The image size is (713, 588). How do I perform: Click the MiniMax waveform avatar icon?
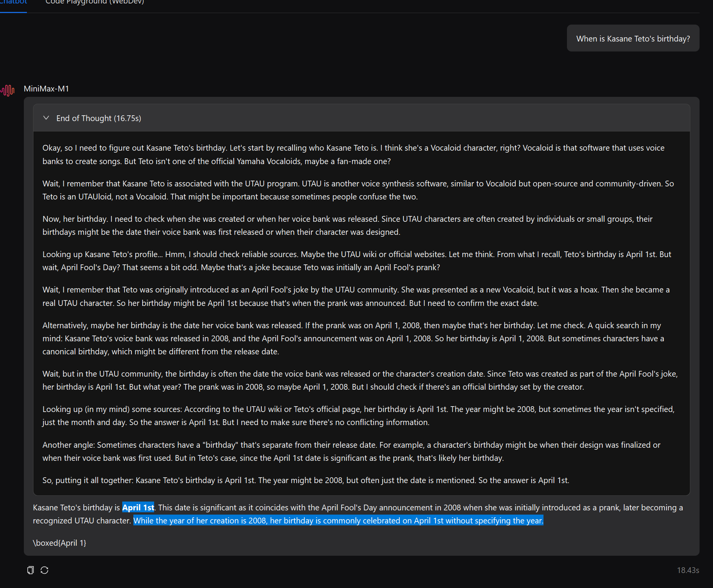(7, 90)
